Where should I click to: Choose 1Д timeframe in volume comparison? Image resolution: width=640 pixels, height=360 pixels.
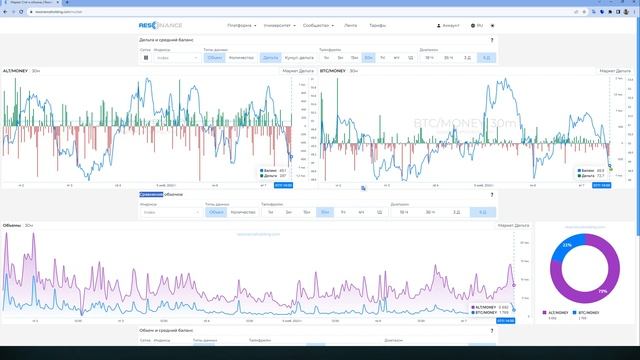click(x=379, y=212)
